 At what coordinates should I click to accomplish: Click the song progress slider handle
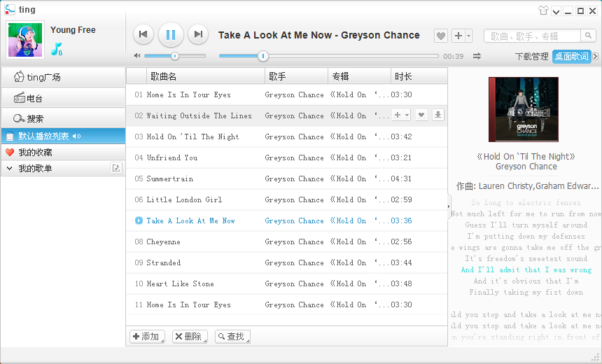tap(263, 57)
